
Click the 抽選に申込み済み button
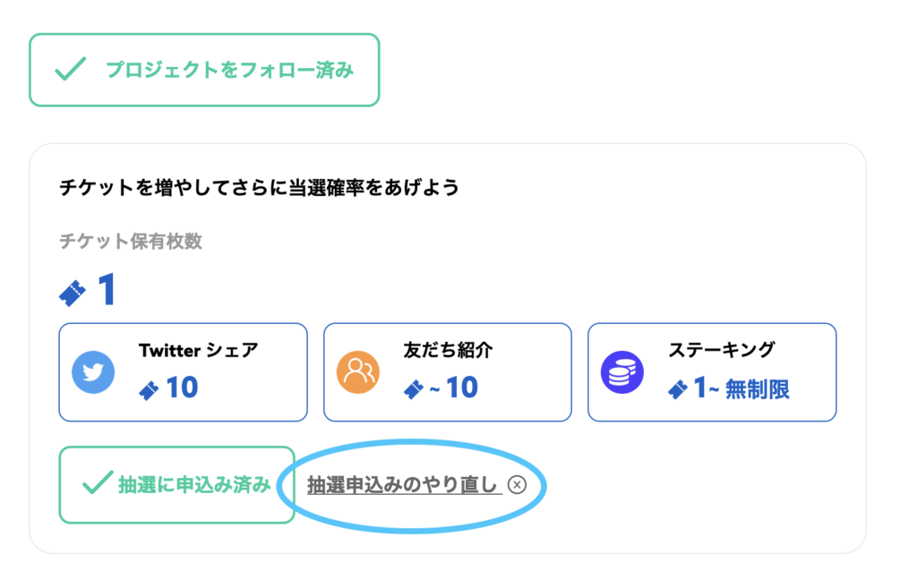tap(176, 484)
